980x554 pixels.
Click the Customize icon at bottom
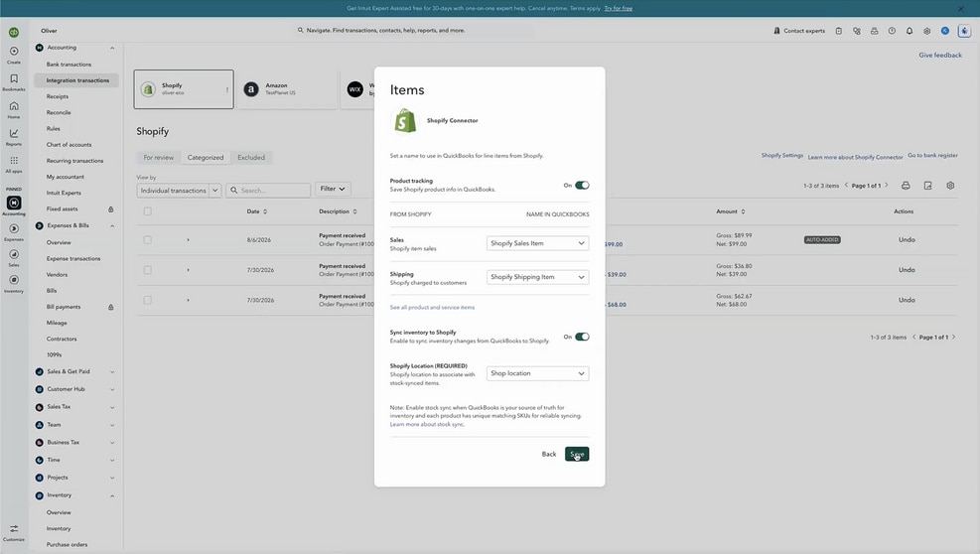(14, 529)
